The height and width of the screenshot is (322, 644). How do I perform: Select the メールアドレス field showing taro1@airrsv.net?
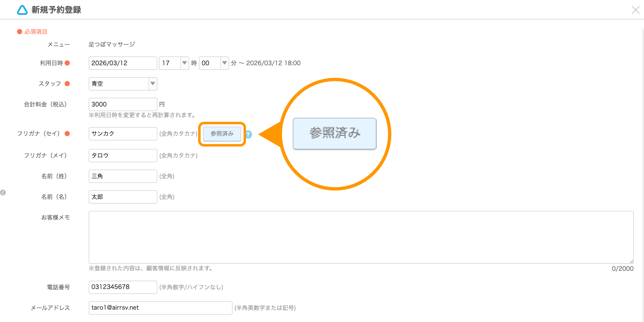[160, 308]
